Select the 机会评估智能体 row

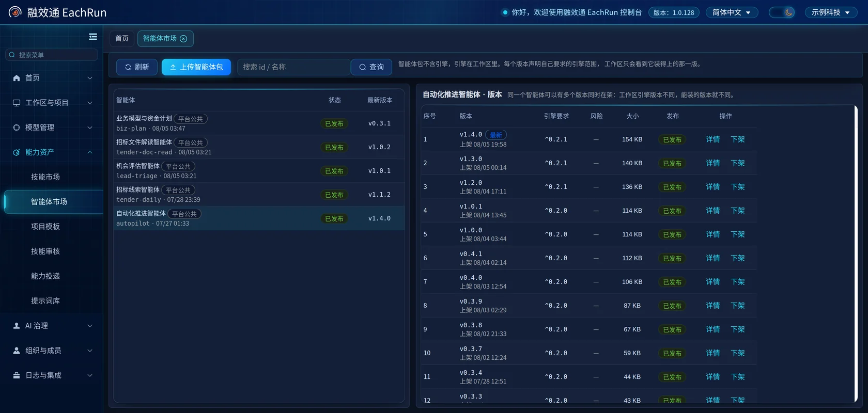(x=259, y=171)
